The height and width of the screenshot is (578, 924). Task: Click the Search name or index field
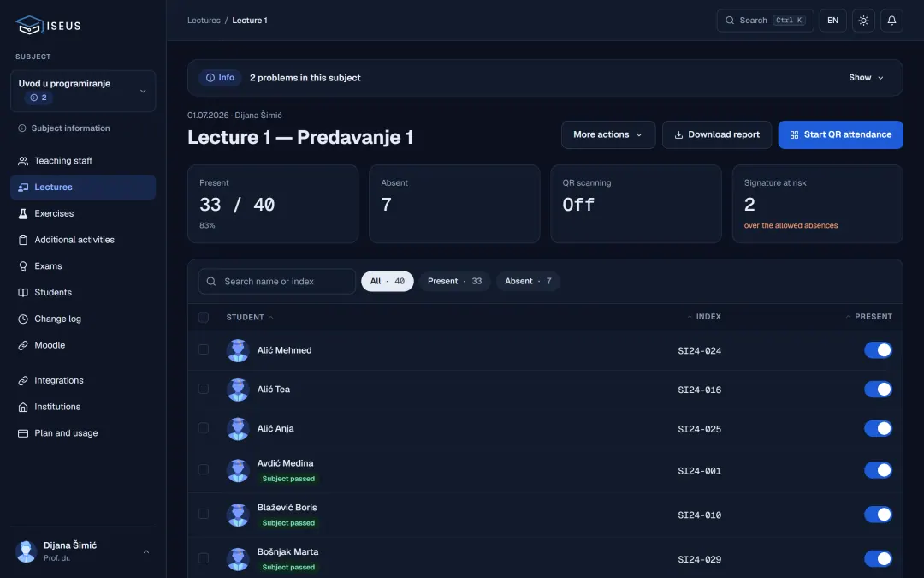coord(277,282)
